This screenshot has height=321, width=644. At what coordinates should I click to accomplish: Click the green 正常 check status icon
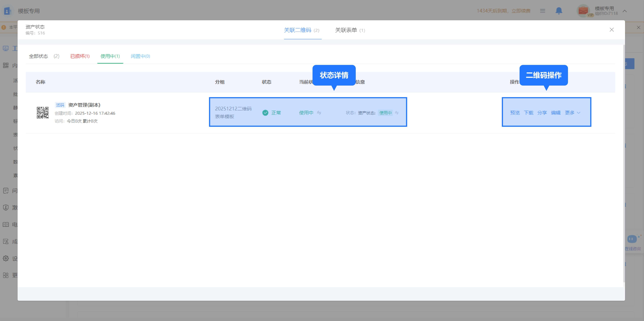(x=265, y=113)
